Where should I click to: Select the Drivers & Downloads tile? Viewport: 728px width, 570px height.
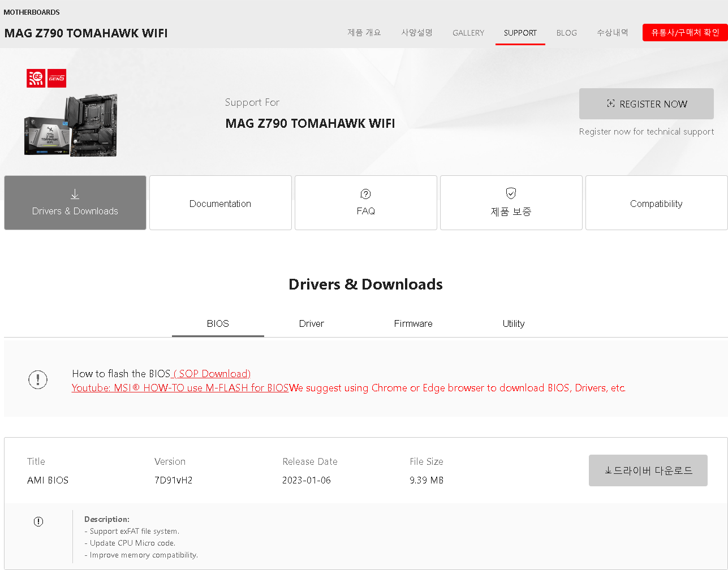coord(75,202)
